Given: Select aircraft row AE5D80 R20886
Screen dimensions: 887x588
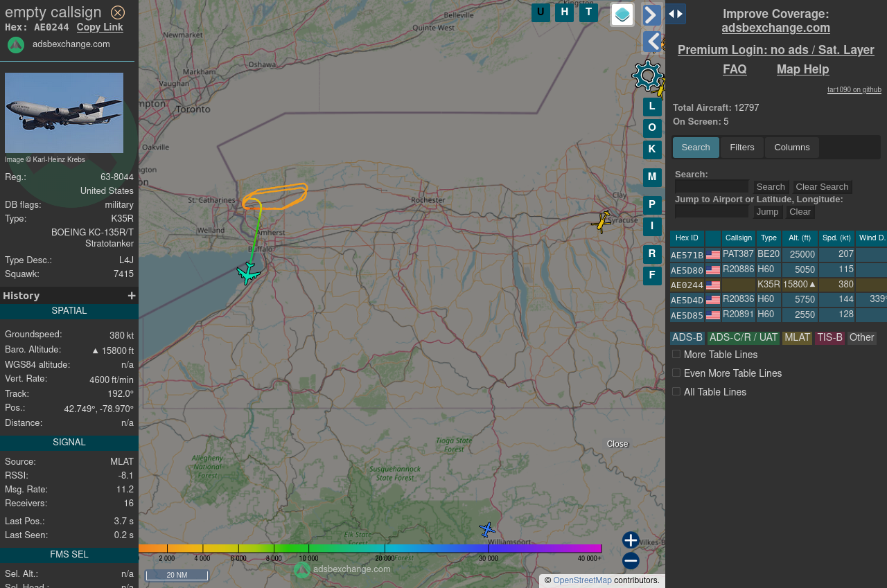Looking at the screenshot, I should tap(778, 270).
